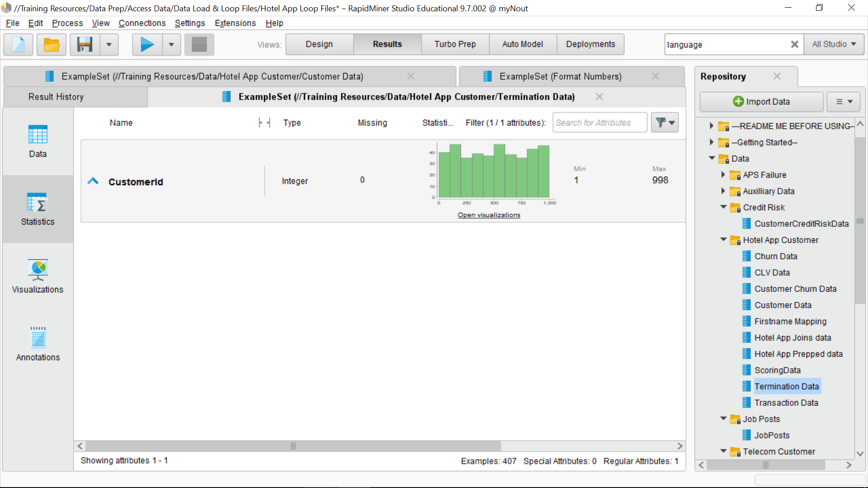Open a process using the folder icon

click(x=51, y=44)
